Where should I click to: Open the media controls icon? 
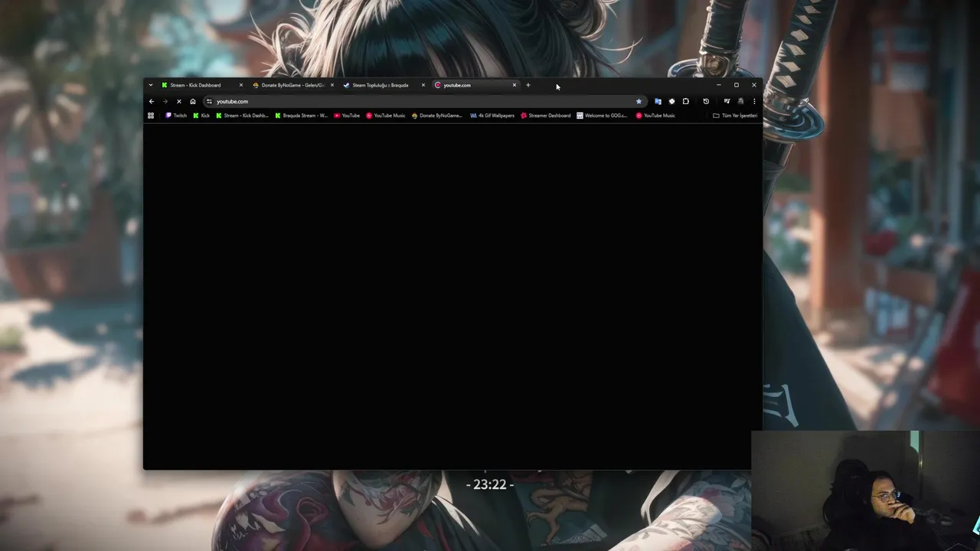(727, 101)
